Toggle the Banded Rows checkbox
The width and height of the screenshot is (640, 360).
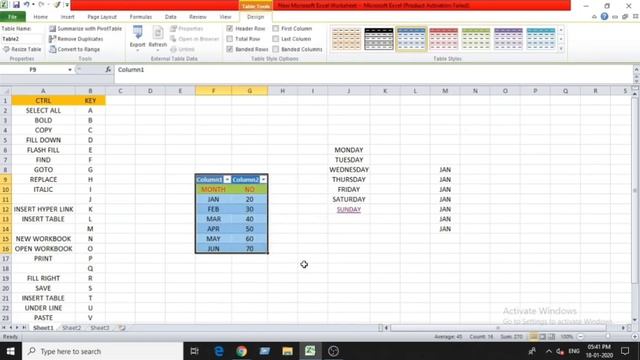click(x=230, y=49)
